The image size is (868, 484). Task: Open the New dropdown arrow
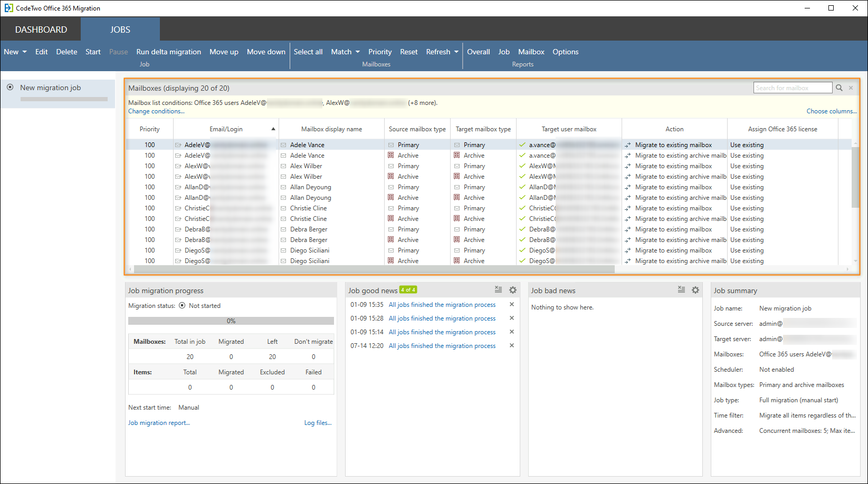pyautogui.click(x=24, y=52)
